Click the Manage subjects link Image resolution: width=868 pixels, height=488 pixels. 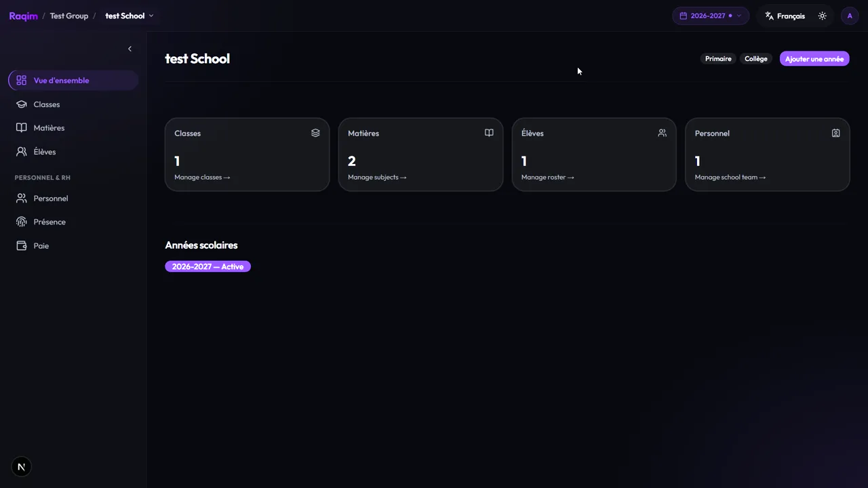tap(377, 178)
